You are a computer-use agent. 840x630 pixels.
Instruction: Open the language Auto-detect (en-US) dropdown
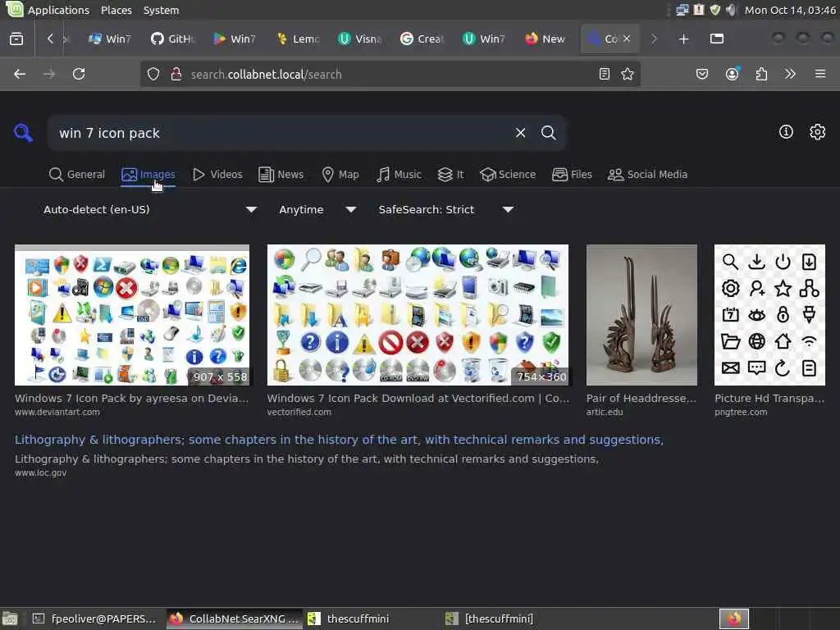pyautogui.click(x=150, y=209)
